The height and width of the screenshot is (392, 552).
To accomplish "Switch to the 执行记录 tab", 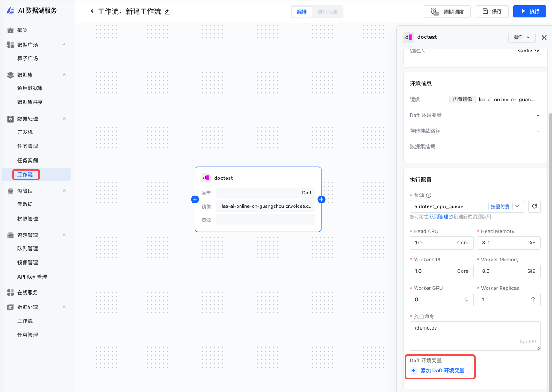I will tap(328, 12).
